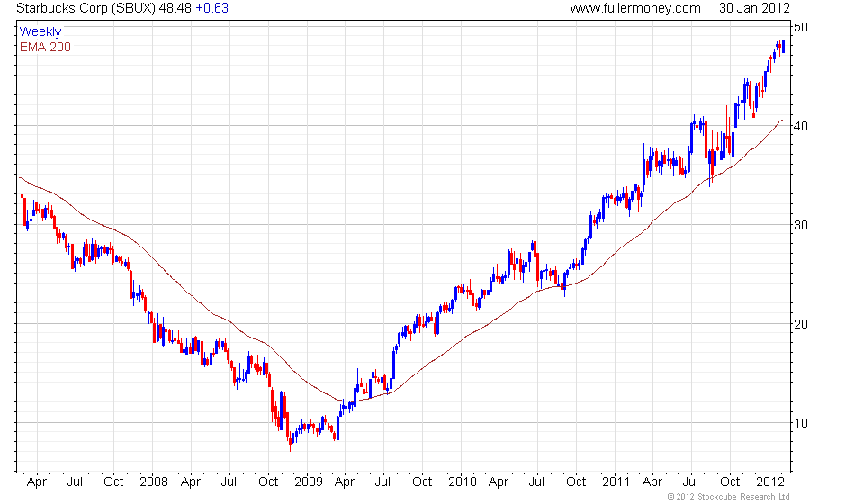Screen dimensions: 864x504
Task: Click the first Apr label on the x-axis
Action: pos(36,482)
